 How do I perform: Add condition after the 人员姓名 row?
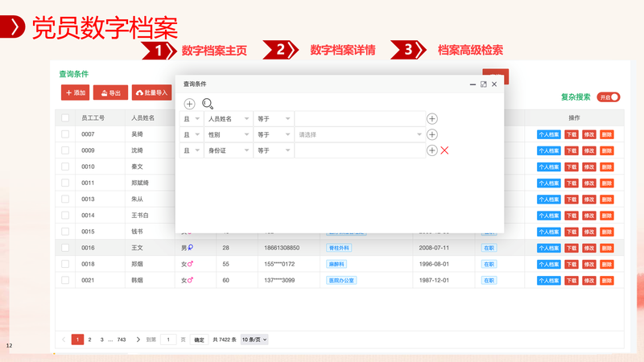click(x=432, y=118)
